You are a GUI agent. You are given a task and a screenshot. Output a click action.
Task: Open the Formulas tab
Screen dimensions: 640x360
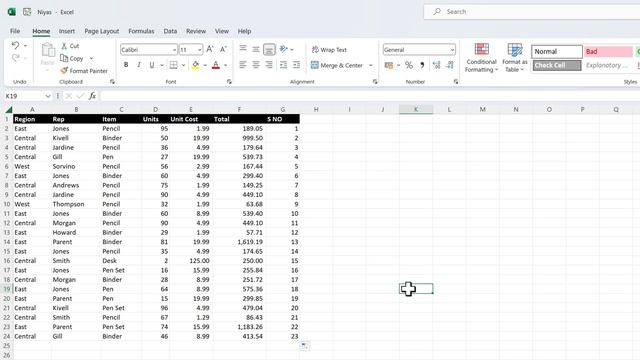pos(141,31)
